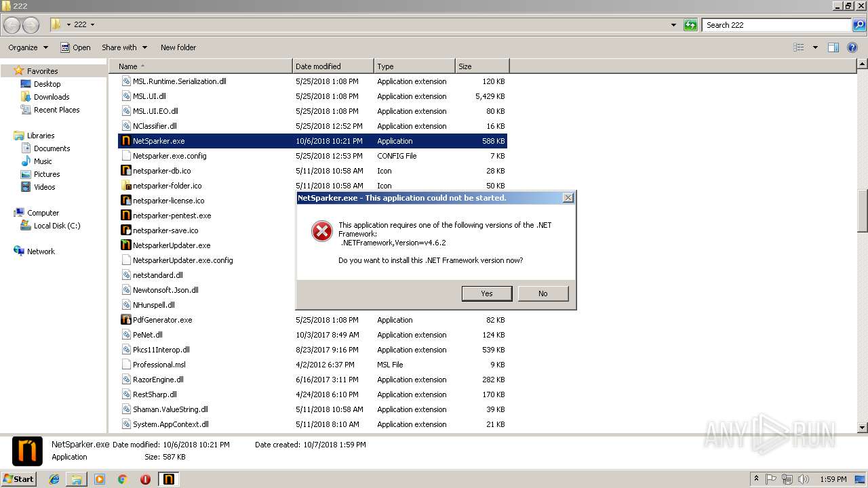Viewport: 868px width, 488px height.
Task: Click the scrollbar down arrow
Action: (863, 428)
